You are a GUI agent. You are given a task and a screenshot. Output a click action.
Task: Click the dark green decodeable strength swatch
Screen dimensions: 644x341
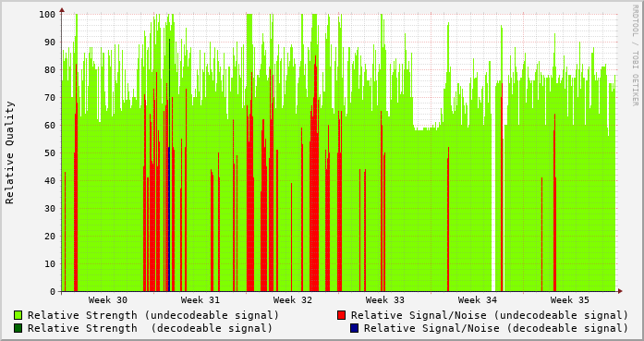point(18,328)
